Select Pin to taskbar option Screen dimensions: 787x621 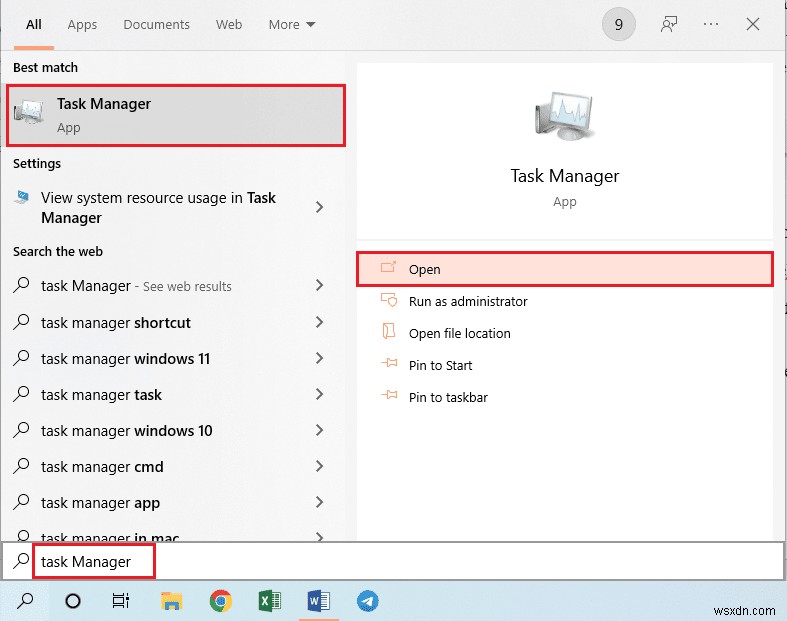click(448, 397)
